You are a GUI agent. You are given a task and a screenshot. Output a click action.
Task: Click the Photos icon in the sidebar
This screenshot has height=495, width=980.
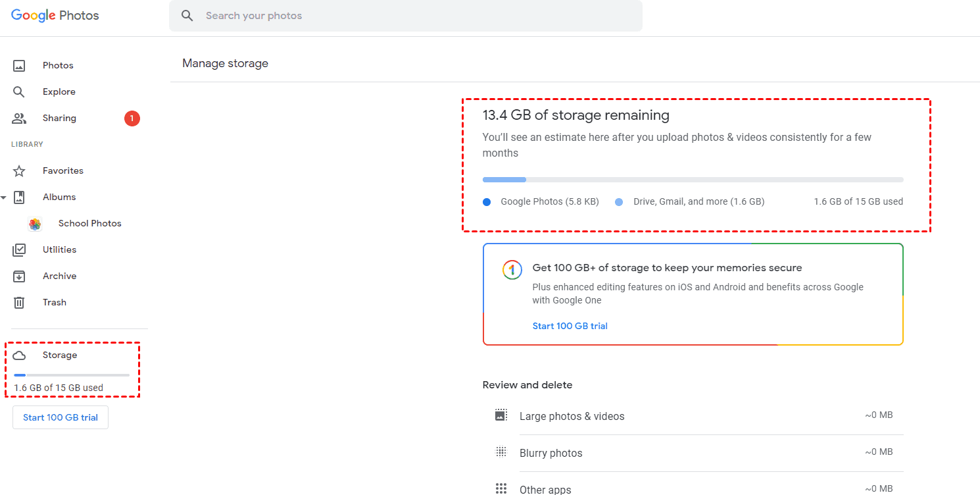pos(19,66)
